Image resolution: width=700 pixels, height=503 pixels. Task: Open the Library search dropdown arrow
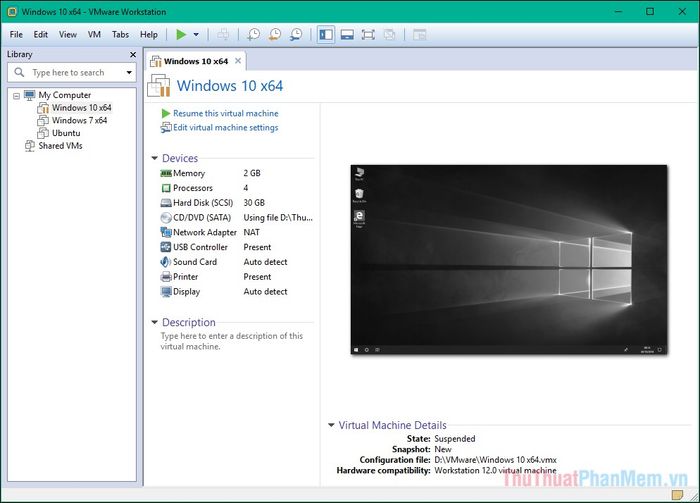click(x=129, y=72)
